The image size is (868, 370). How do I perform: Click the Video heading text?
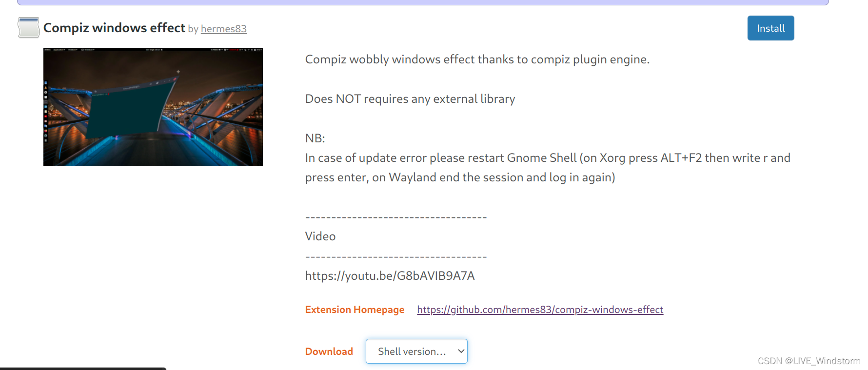[x=320, y=236]
